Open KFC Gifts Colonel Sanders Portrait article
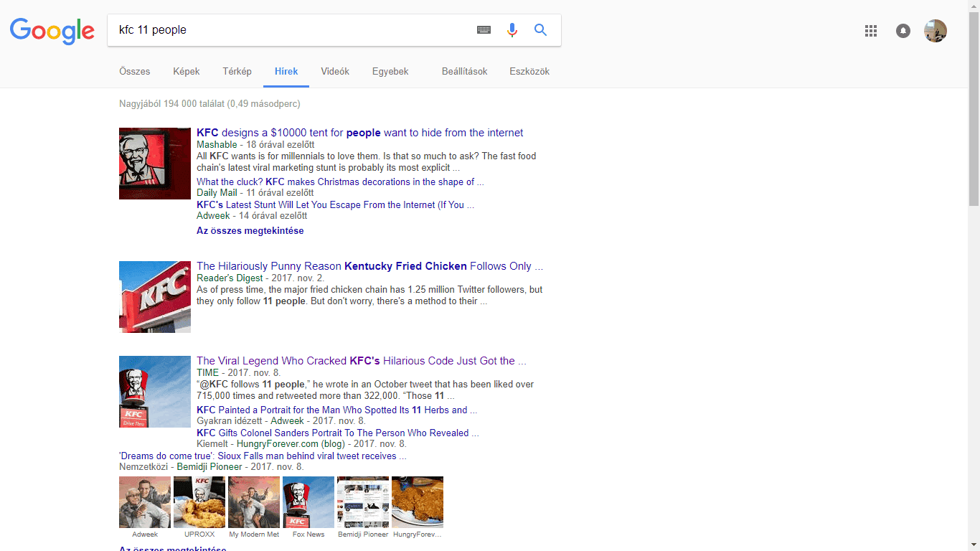The image size is (980, 551). pos(338,433)
